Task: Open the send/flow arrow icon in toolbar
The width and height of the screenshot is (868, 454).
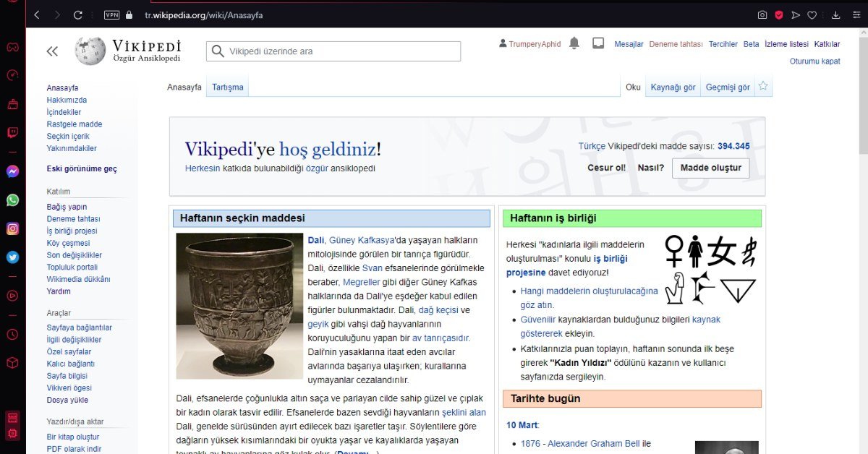Action: (x=796, y=14)
